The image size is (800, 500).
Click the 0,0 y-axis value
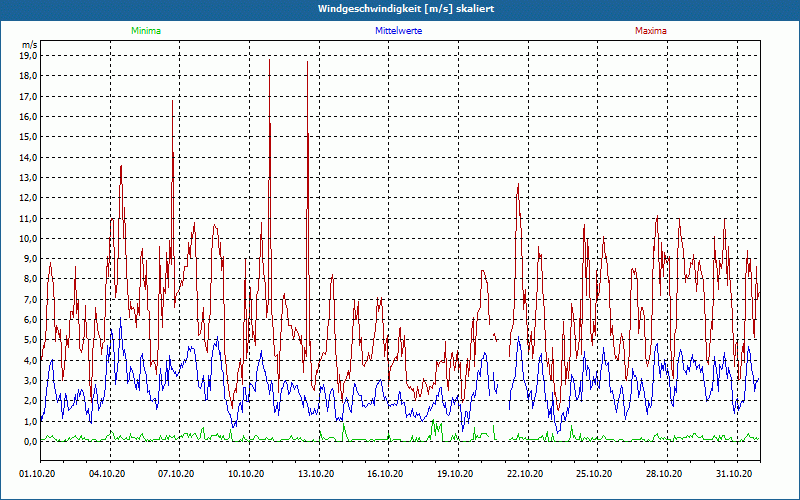coord(31,441)
